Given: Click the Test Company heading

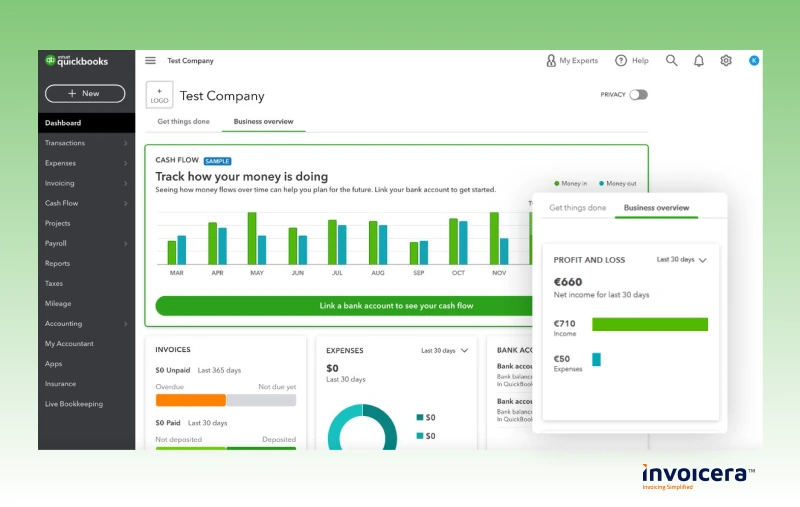Looking at the screenshot, I should (222, 96).
